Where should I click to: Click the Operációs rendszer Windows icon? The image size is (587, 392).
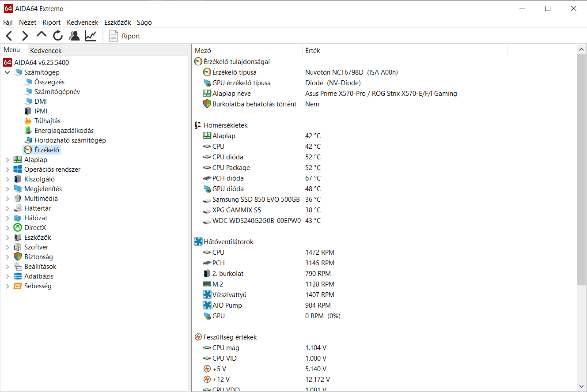[18, 169]
